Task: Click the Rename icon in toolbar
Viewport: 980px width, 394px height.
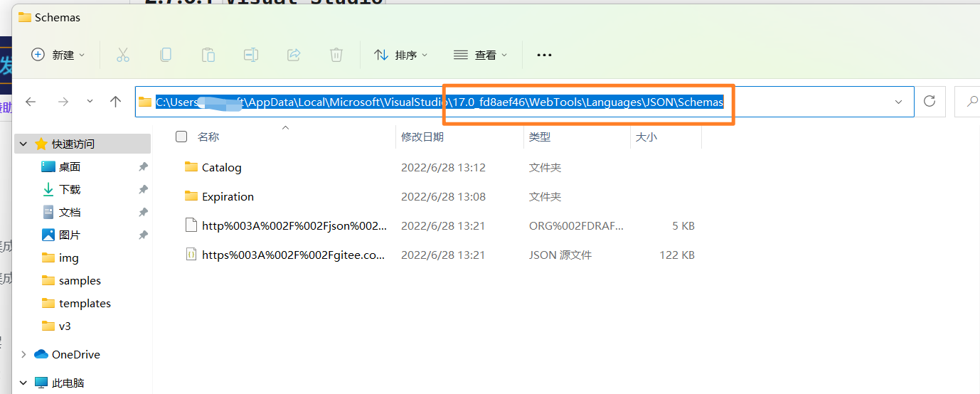Action: click(250, 55)
